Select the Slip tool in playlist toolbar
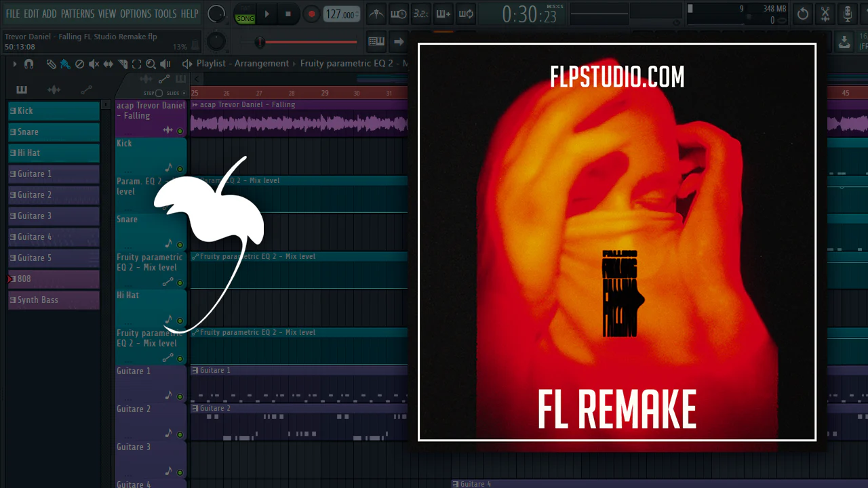Viewport: 868px width, 488px height. pos(108,64)
